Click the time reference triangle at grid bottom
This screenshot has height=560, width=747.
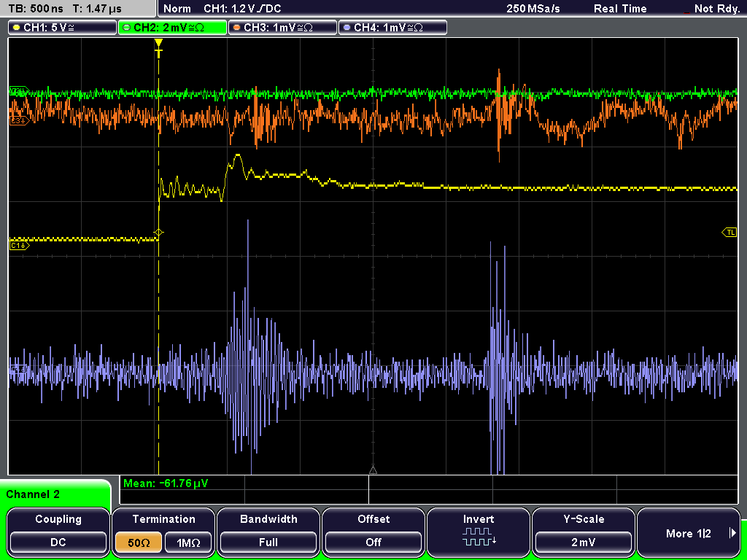coord(373,470)
